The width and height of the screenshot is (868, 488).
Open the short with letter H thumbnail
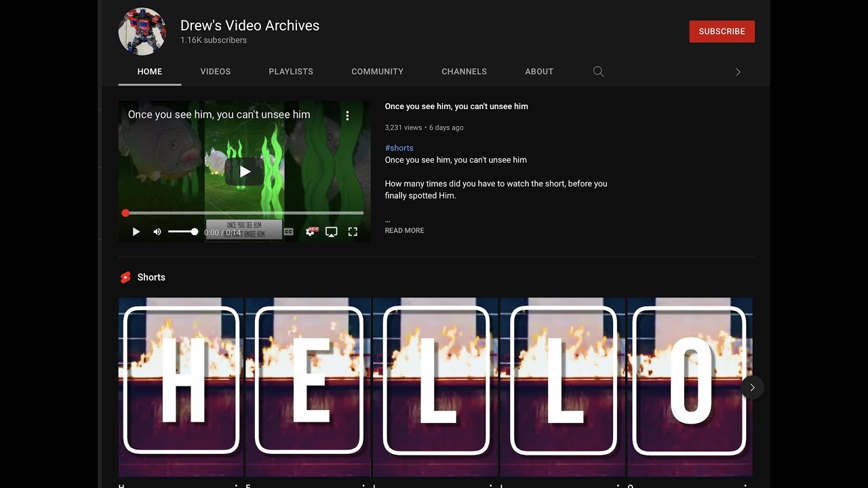tap(181, 387)
